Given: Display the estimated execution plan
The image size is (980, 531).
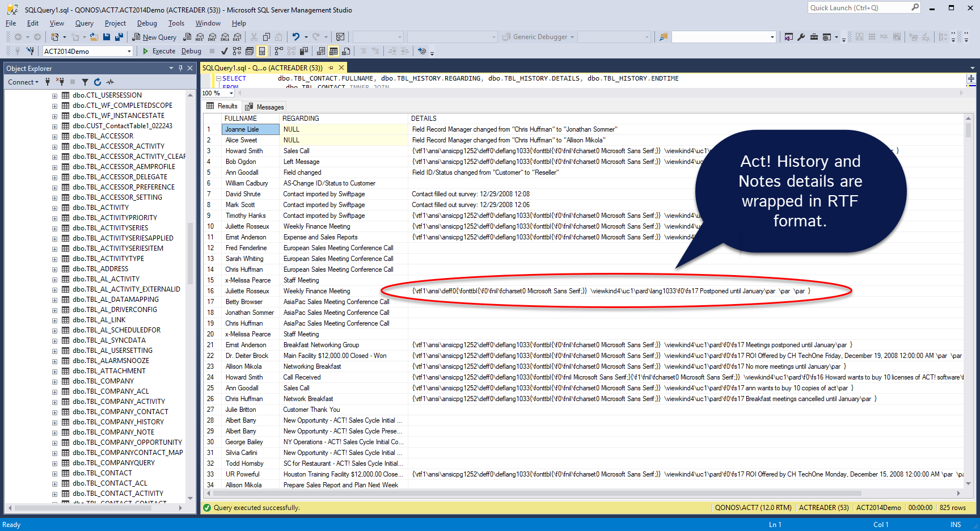Looking at the screenshot, I should pyautogui.click(x=237, y=51).
